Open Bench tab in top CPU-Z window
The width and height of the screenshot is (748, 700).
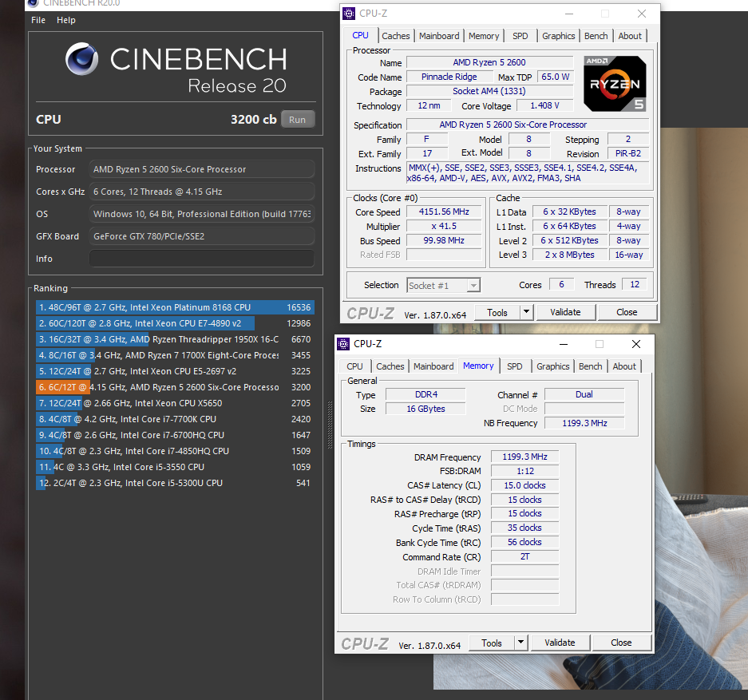pos(596,36)
